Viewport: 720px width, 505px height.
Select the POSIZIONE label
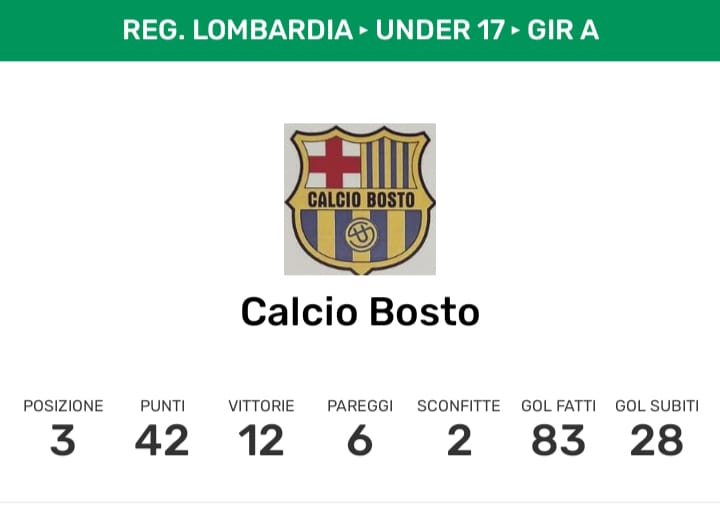pos(63,406)
